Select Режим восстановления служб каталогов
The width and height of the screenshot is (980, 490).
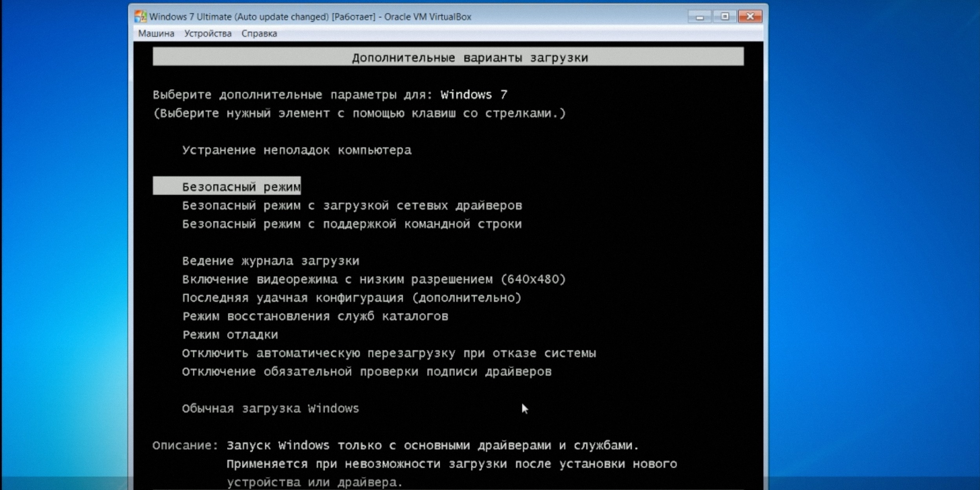pyautogui.click(x=315, y=316)
